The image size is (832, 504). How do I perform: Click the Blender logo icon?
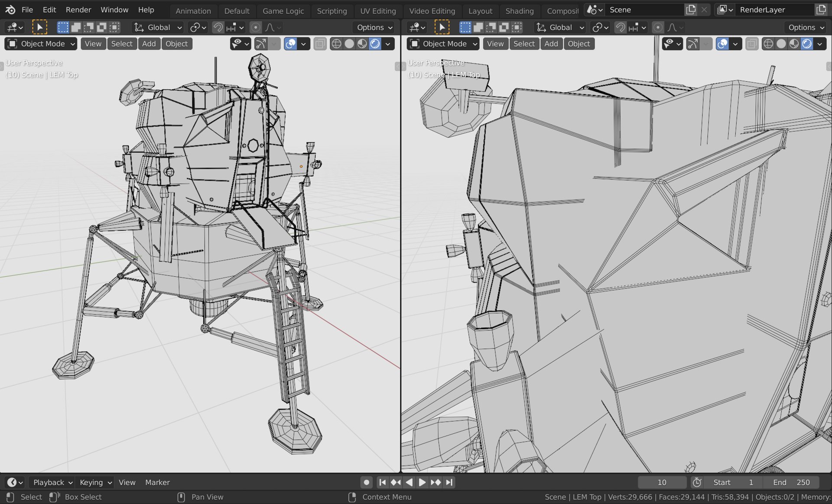[10, 10]
